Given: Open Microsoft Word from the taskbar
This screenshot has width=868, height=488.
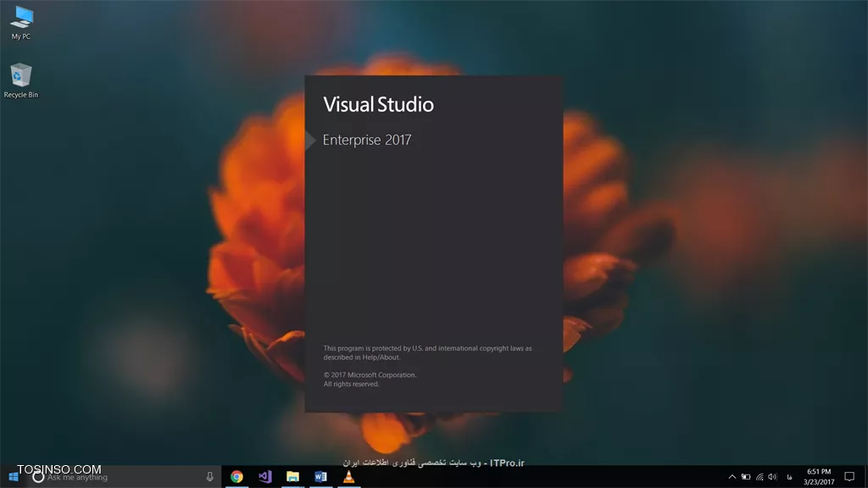Looking at the screenshot, I should click(x=320, y=477).
